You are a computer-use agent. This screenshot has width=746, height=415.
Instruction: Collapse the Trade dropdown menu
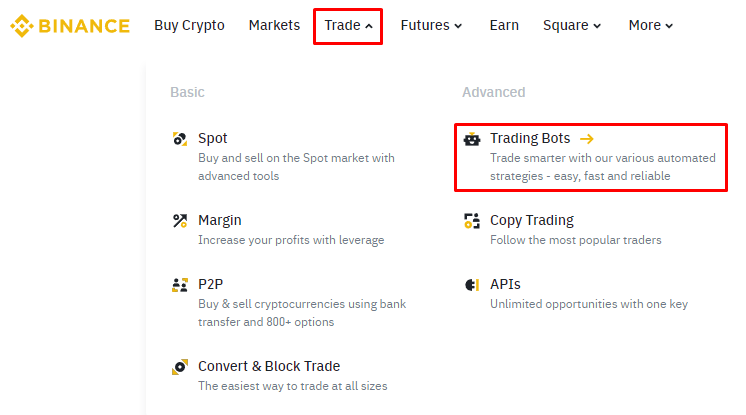pyautogui.click(x=348, y=26)
